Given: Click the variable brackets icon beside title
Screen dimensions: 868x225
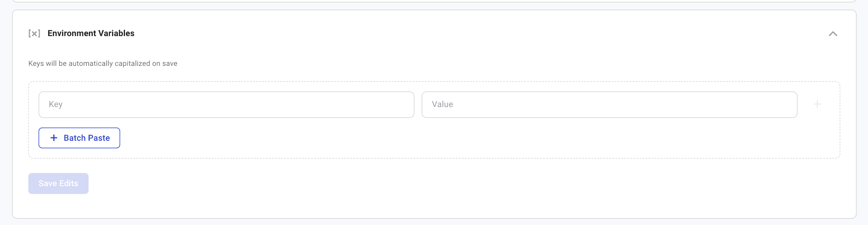Looking at the screenshot, I should coord(34,33).
